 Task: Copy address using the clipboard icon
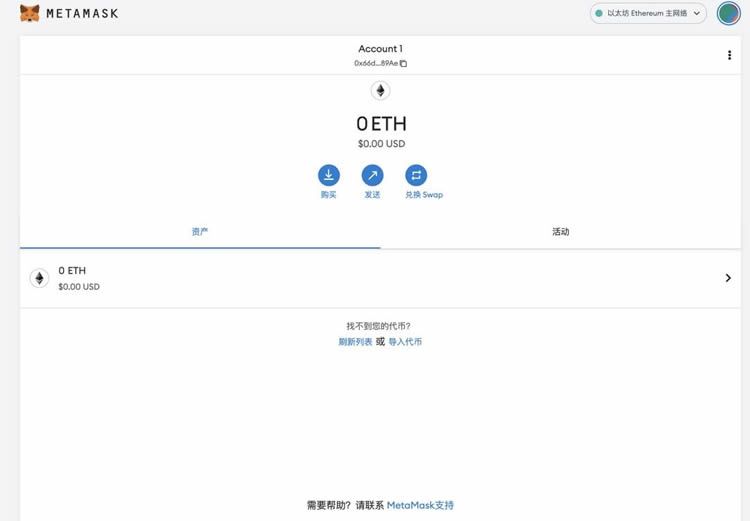coord(404,63)
